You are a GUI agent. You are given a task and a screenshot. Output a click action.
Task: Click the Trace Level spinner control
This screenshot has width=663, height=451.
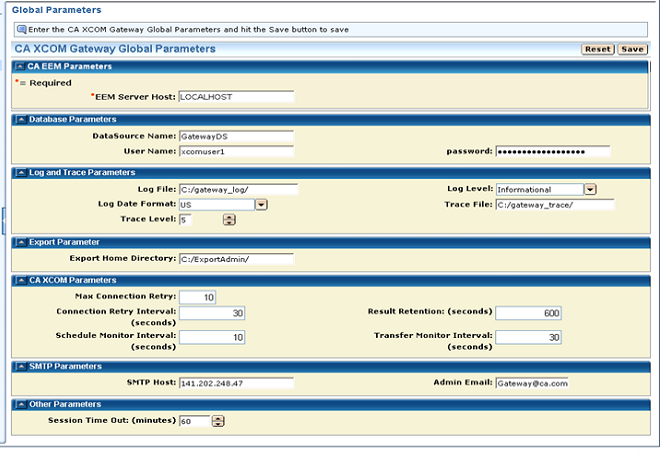click(229, 220)
